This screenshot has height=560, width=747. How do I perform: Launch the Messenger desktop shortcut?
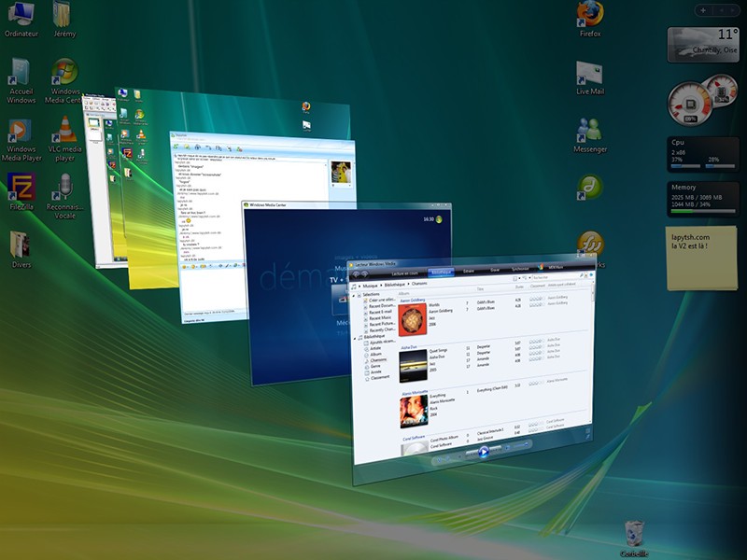tap(590, 135)
